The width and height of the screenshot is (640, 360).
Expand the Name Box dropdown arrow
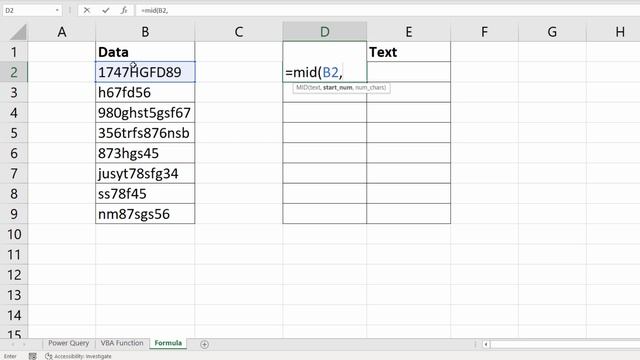tap(57, 10)
